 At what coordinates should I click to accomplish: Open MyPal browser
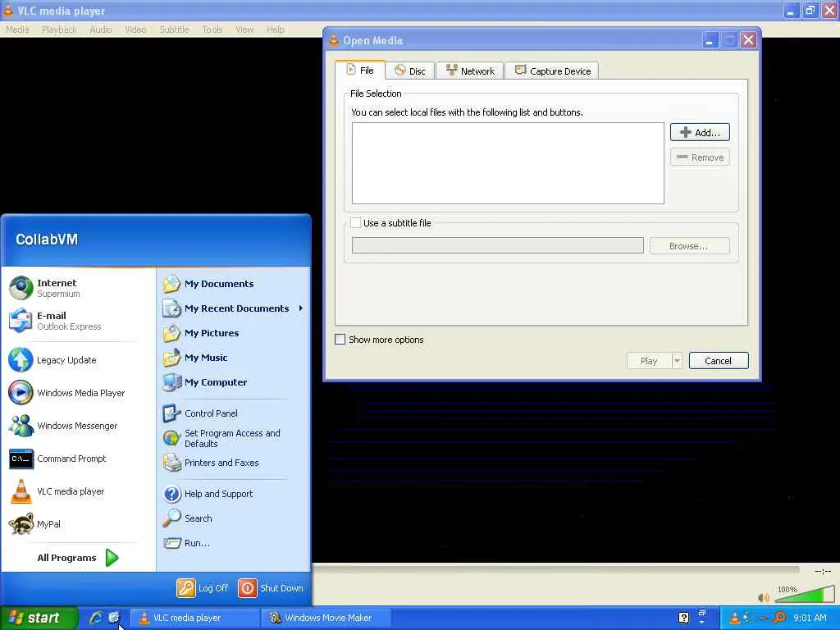[75, 524]
